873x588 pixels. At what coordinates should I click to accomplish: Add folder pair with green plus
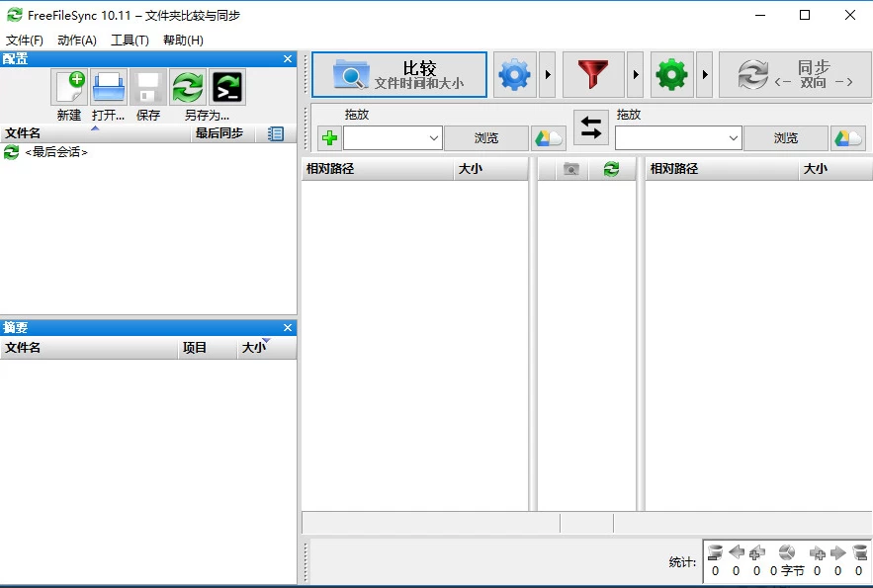[x=329, y=138]
